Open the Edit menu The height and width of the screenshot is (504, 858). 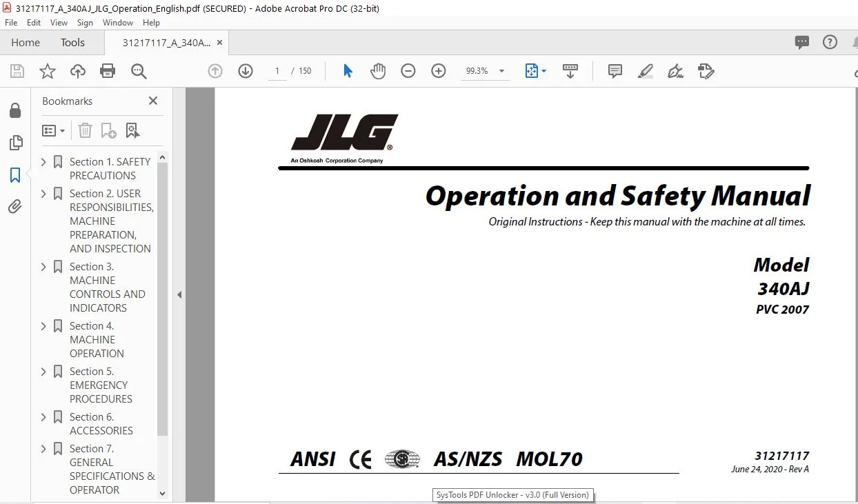(34, 23)
